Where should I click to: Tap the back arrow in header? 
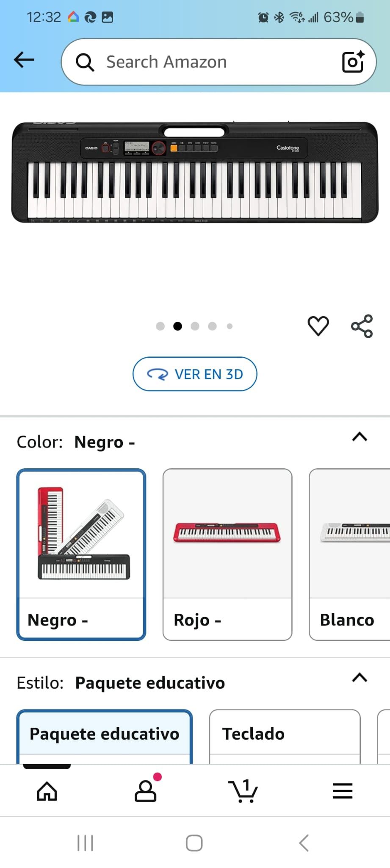[24, 60]
